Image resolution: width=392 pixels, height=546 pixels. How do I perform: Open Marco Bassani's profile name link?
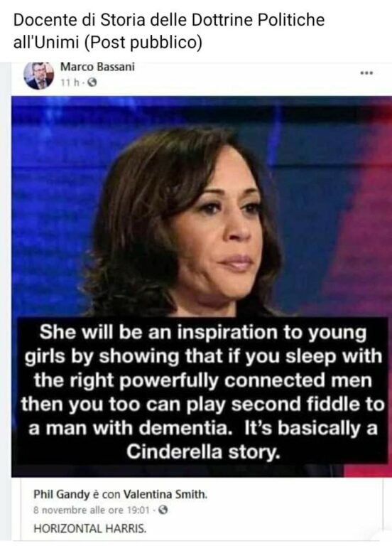click(x=97, y=67)
